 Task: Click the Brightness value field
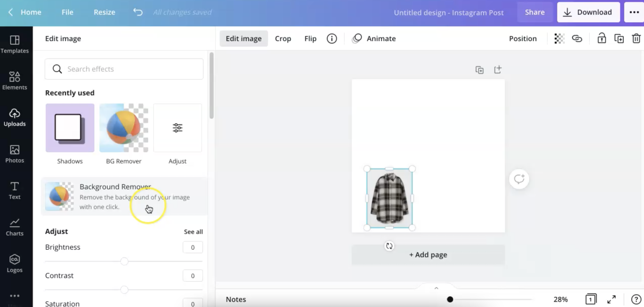pyautogui.click(x=193, y=247)
